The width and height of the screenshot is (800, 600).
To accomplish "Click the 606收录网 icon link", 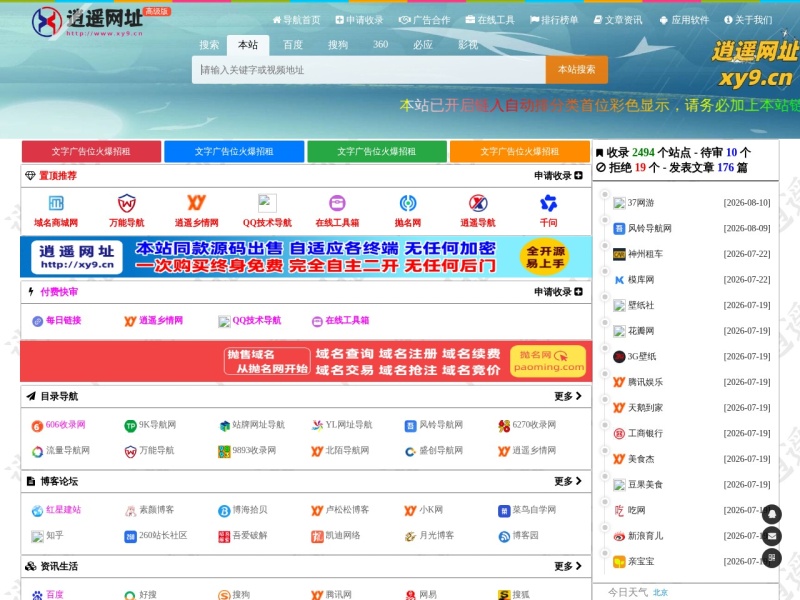I will 37,426.
